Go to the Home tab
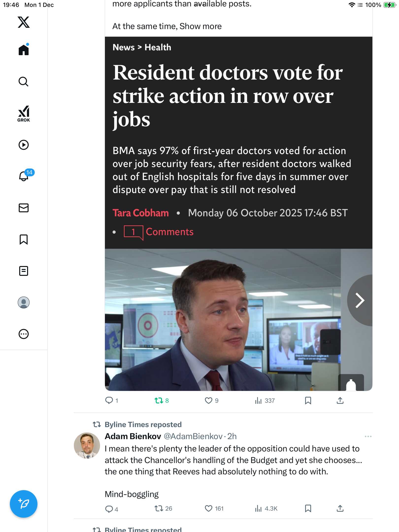The height and width of the screenshot is (532, 399). pyautogui.click(x=24, y=50)
